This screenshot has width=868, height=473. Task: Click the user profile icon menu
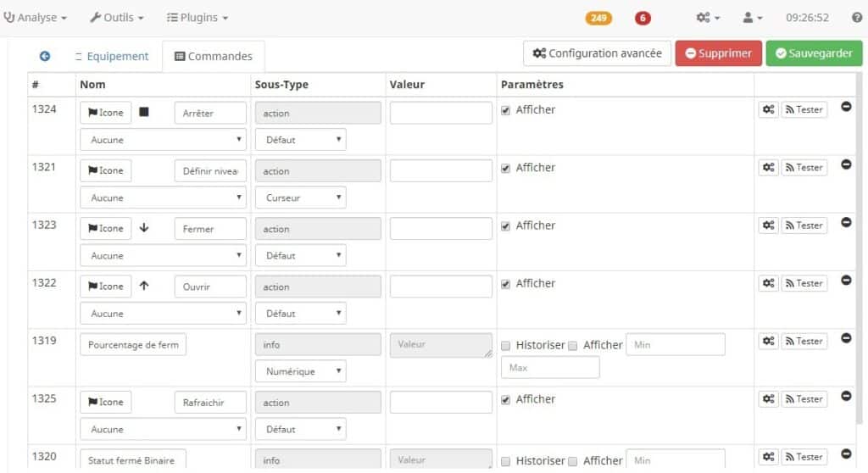(753, 17)
